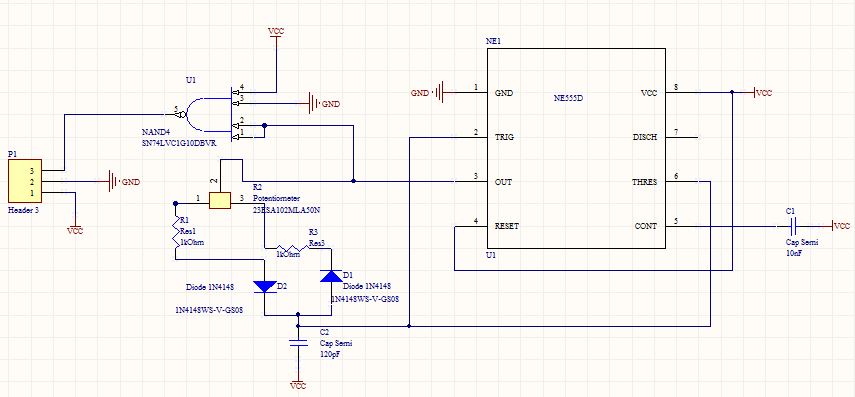Click the R2 potentiometer yellow body
855x397 pixels.
click(220, 201)
